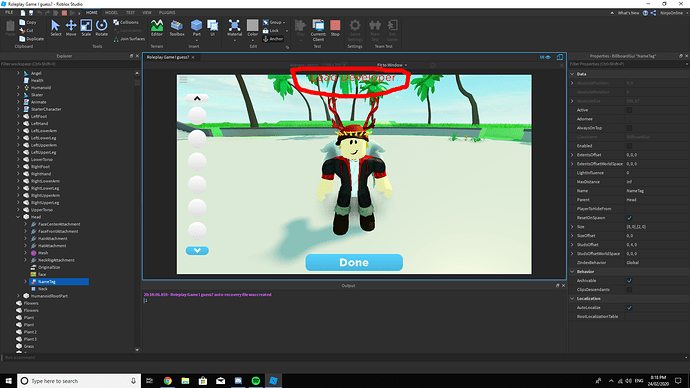This screenshot has width=690, height=388.
Task: Open Chrome from the taskbar
Action: (x=168, y=381)
